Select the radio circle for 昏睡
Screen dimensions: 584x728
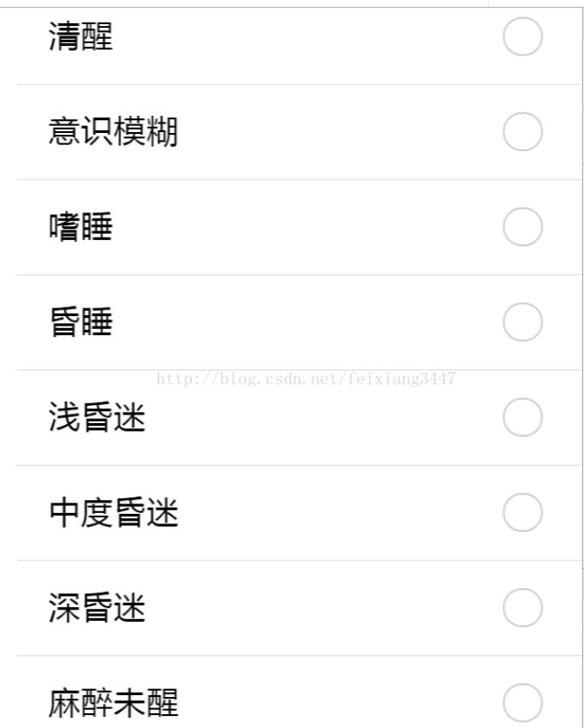coord(522,322)
